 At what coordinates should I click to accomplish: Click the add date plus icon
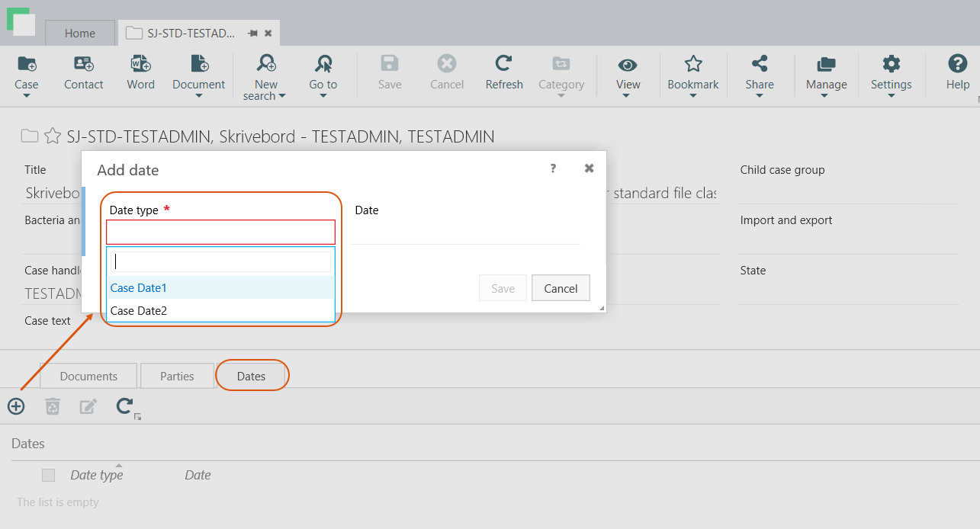tap(16, 406)
